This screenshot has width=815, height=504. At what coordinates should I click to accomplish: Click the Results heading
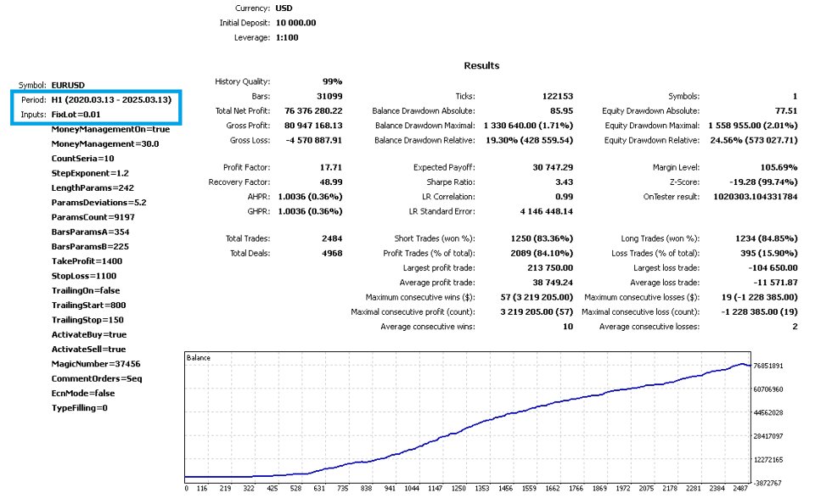click(x=481, y=65)
